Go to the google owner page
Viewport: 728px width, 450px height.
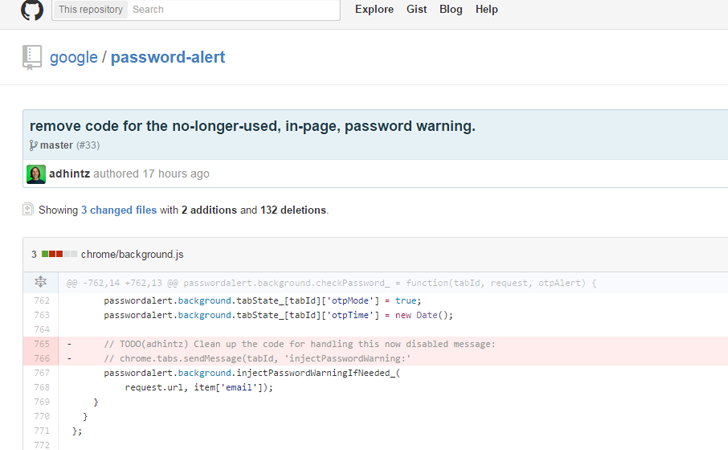74,58
